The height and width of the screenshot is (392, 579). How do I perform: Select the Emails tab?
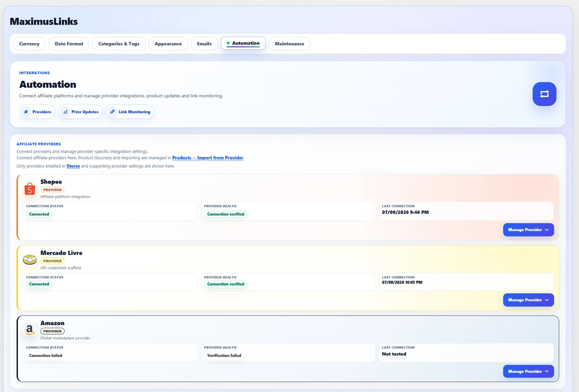click(204, 44)
